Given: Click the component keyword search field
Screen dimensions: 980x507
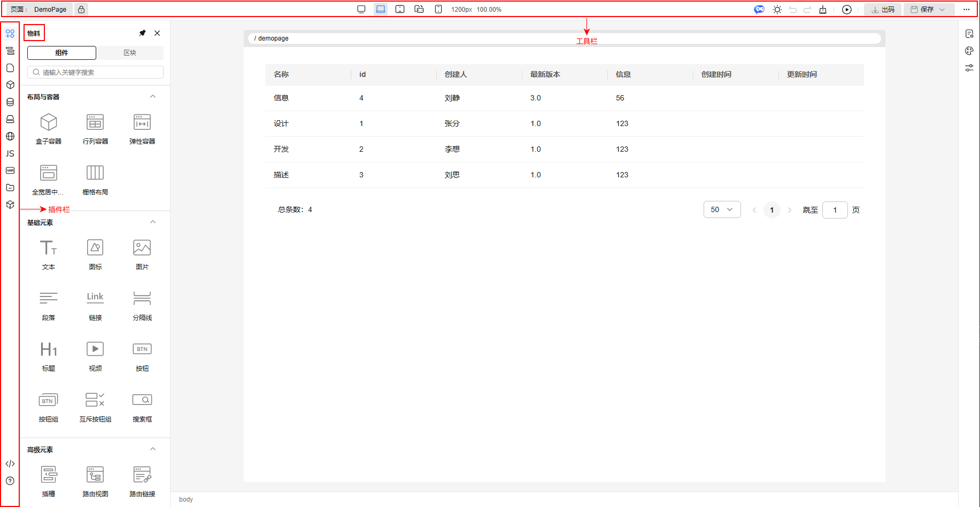Looking at the screenshot, I should pos(95,72).
